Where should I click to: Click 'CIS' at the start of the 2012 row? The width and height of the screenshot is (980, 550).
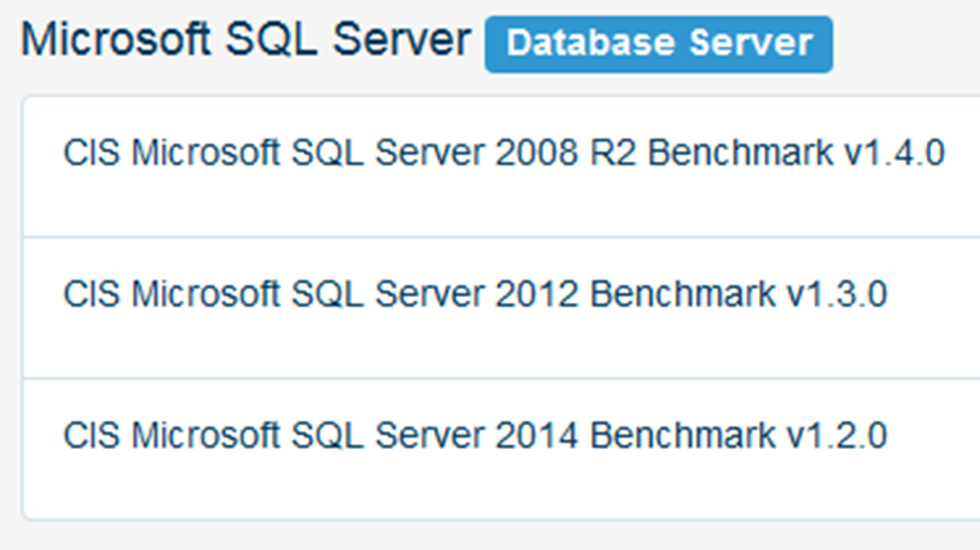(x=92, y=294)
